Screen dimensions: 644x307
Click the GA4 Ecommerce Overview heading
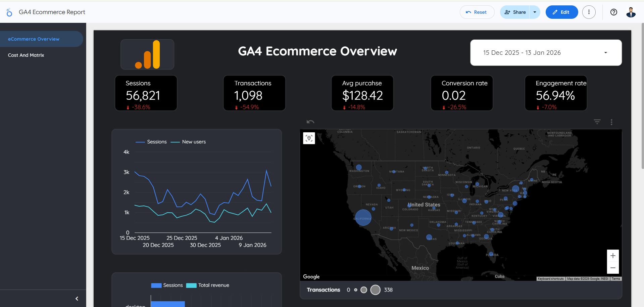point(317,51)
